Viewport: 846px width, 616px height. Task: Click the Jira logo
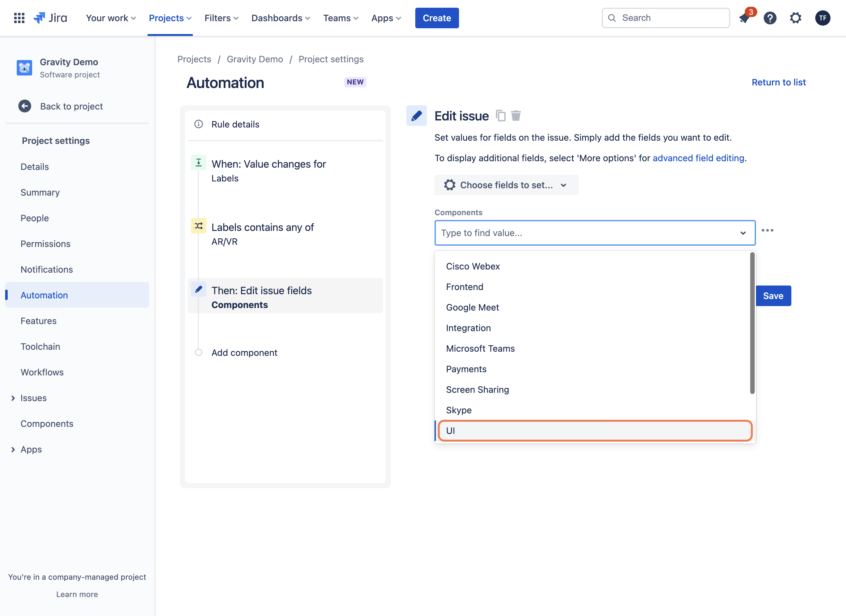(x=50, y=18)
